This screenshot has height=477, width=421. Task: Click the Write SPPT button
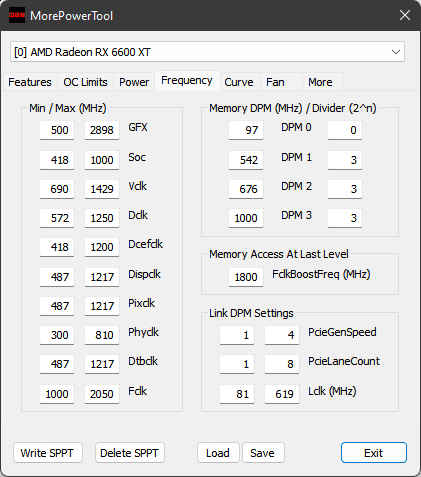pyautogui.click(x=47, y=453)
